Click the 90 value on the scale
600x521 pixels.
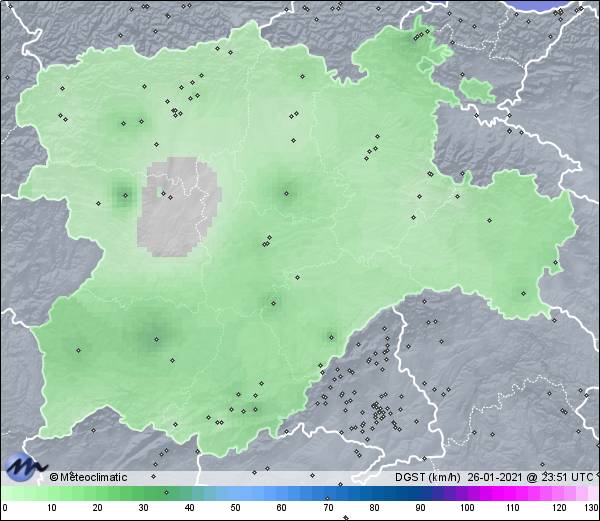[x=420, y=508]
